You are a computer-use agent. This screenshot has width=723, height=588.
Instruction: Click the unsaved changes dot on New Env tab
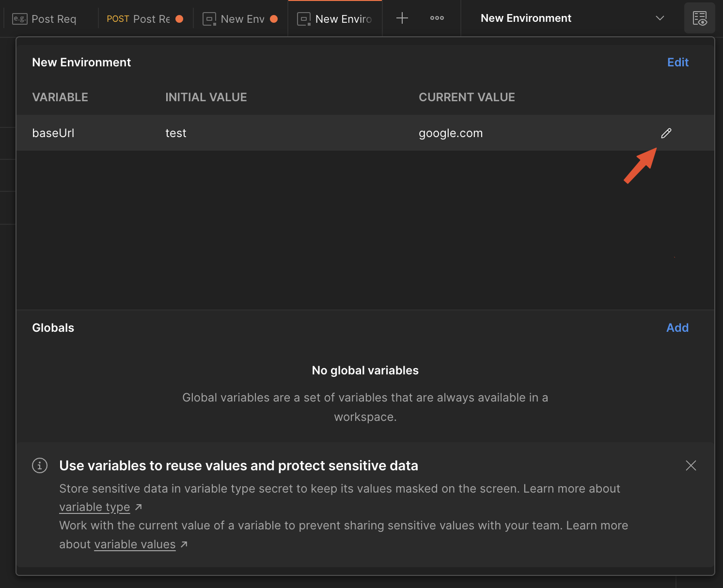pyautogui.click(x=274, y=19)
